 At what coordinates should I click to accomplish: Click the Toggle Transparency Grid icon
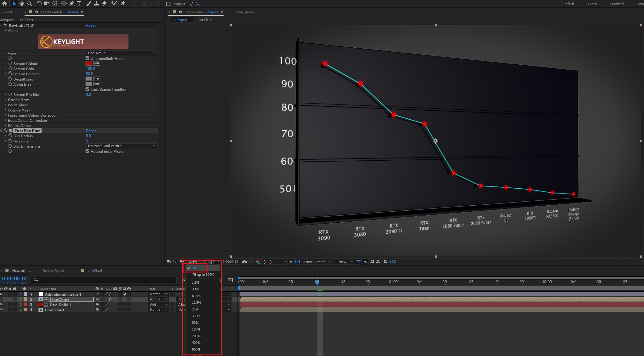coord(298,262)
